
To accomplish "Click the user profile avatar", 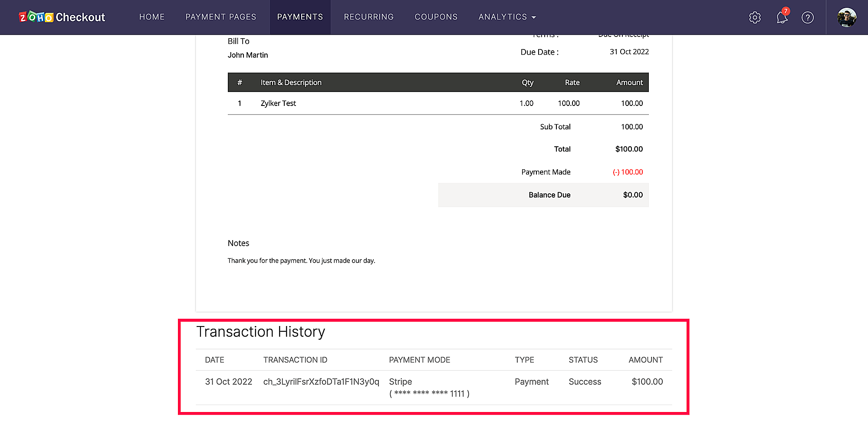I will tap(846, 17).
